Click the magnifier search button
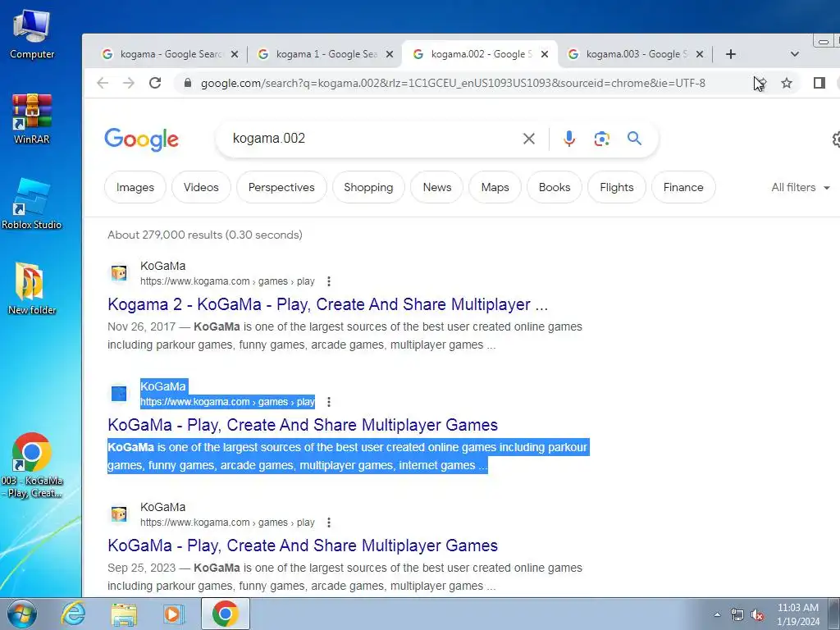 (634, 139)
